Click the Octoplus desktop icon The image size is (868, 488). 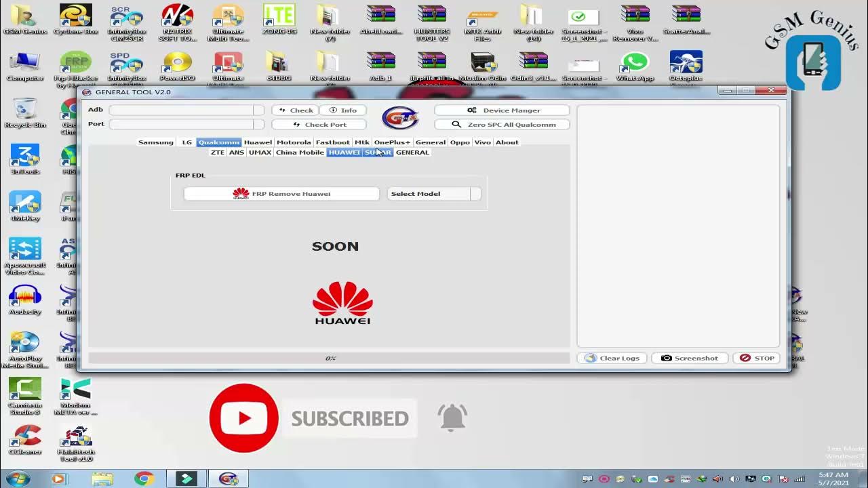tap(686, 66)
